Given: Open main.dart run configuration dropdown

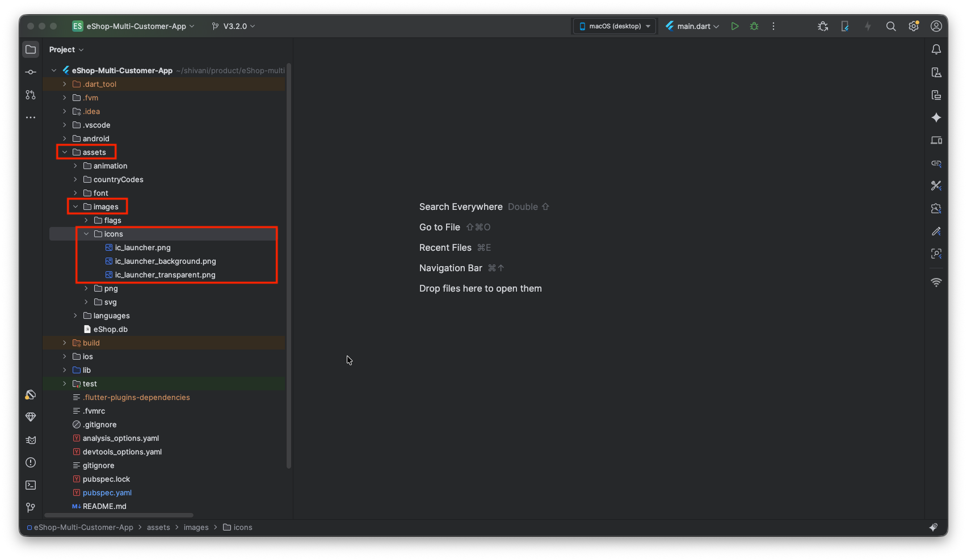Looking at the screenshot, I should tap(693, 26).
